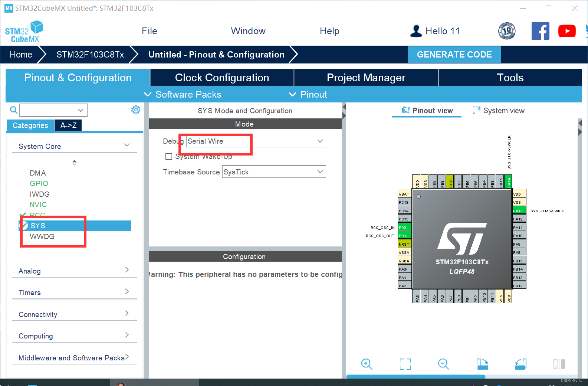Click the VSSA pin on the chip
Viewport: 588px width, 386px height.
[x=404, y=252]
